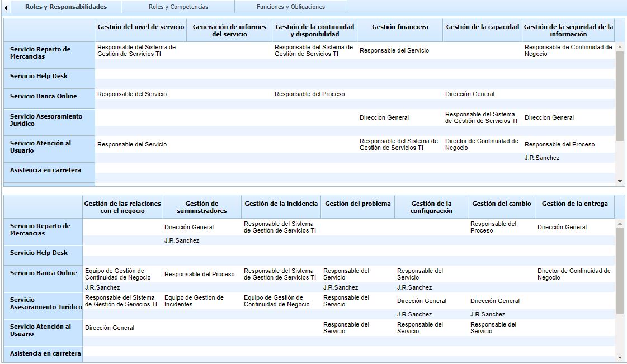This screenshot has width=627, height=364.
Task: Select the Roles y Responsabilidades tab
Action: [68, 7]
